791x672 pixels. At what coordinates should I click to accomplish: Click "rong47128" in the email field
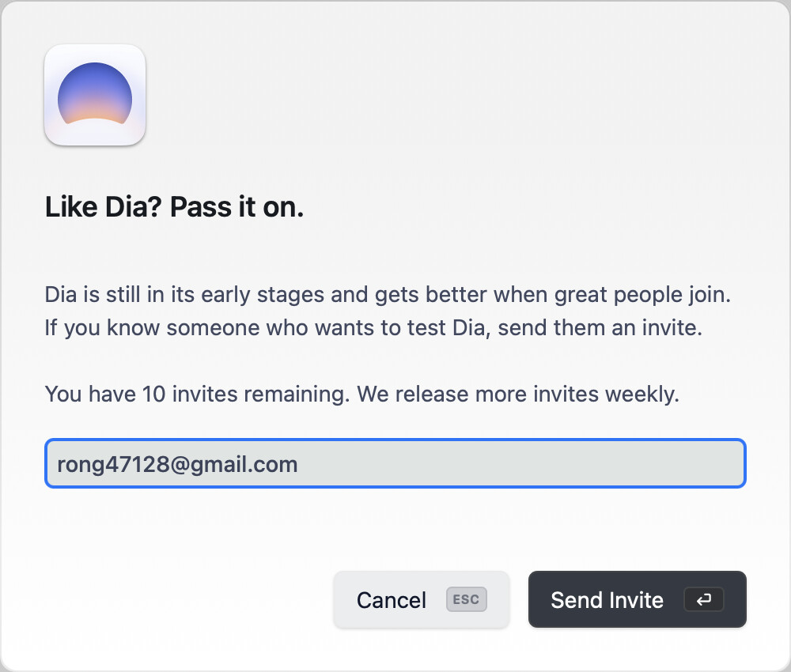point(113,464)
